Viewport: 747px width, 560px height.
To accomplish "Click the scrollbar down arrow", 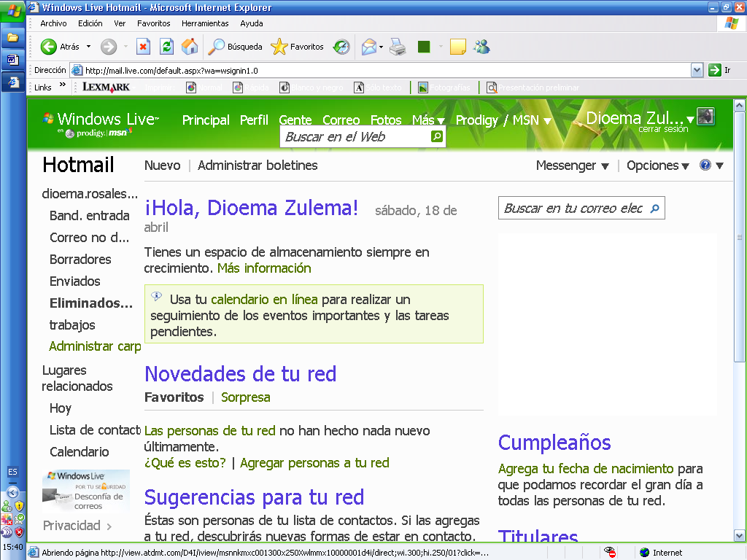I will tap(740, 536).
